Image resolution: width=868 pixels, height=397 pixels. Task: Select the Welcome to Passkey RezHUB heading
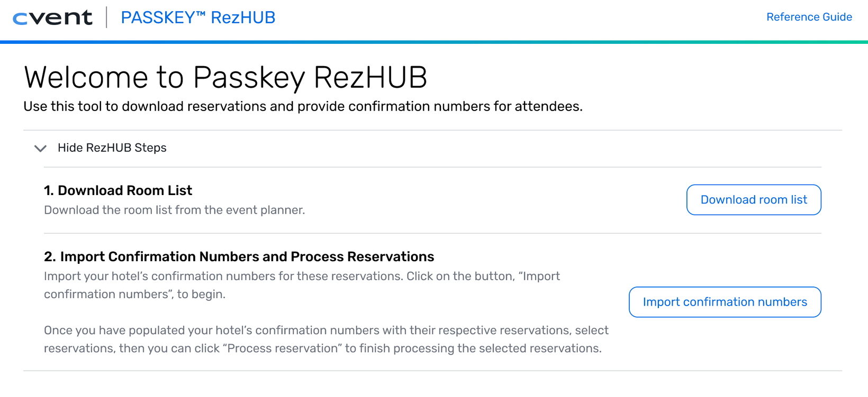pyautogui.click(x=225, y=77)
